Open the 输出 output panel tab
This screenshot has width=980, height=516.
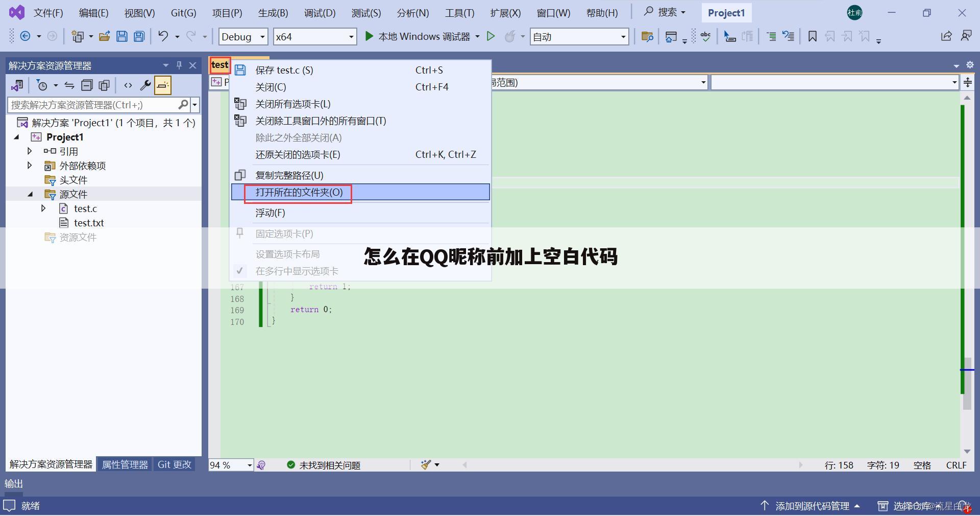(14, 483)
